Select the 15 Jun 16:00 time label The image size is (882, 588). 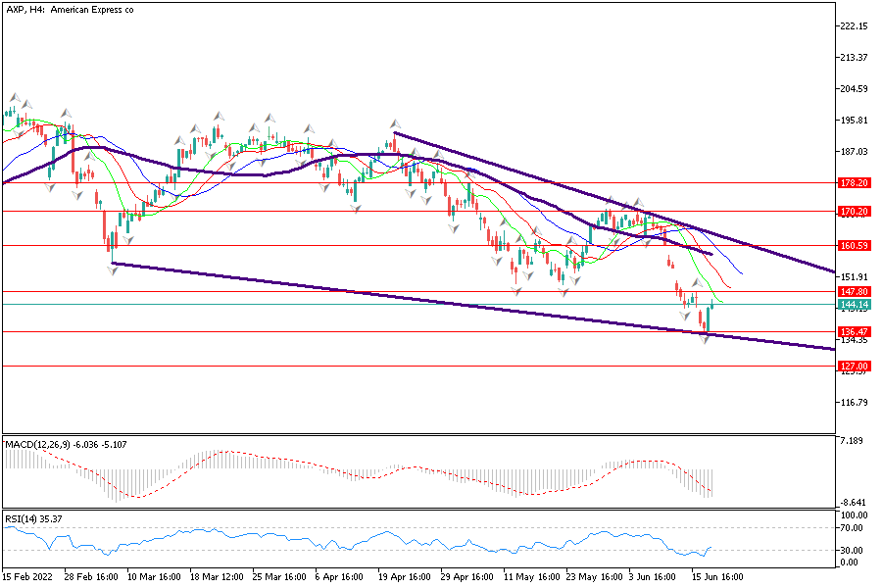pyautogui.click(x=719, y=579)
